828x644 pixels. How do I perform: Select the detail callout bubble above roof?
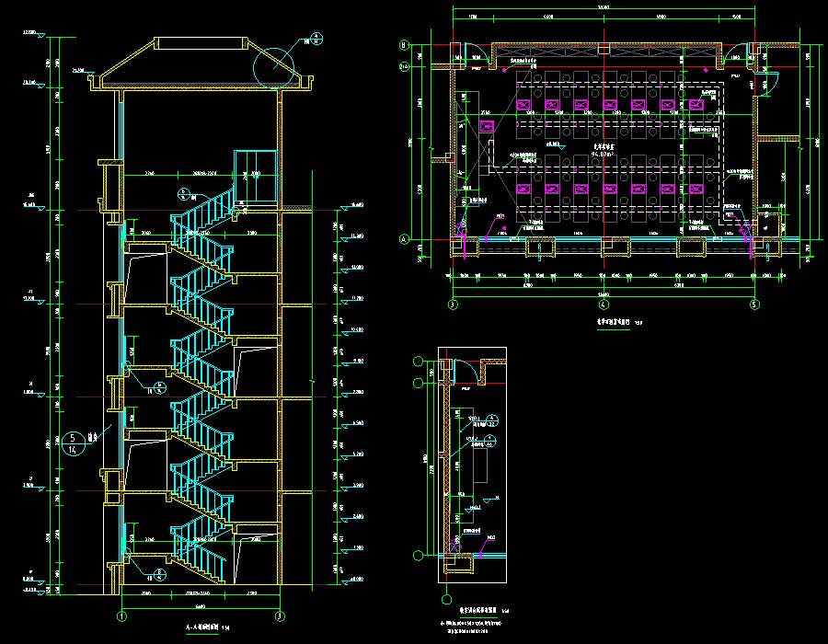point(316,39)
